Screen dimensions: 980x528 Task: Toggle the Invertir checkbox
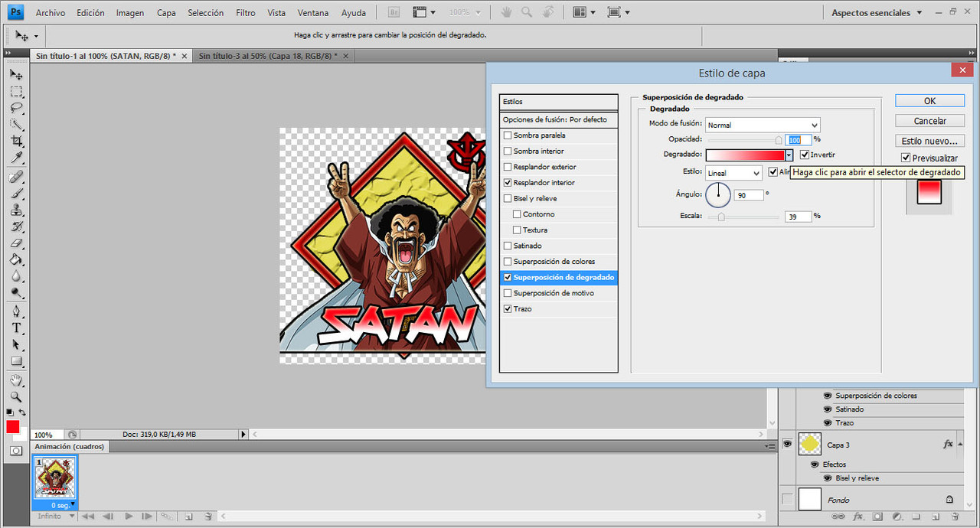coord(804,155)
